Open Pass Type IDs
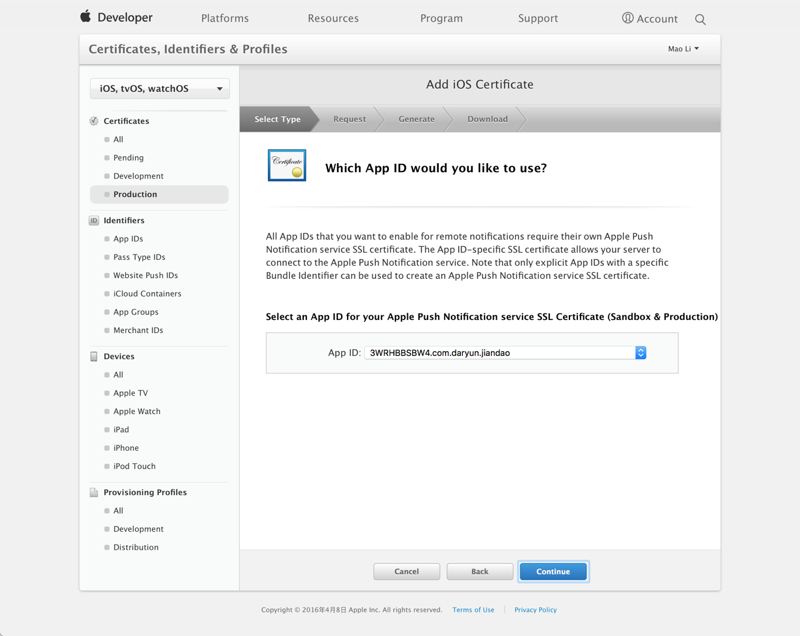Image resolution: width=800 pixels, height=636 pixels. [139, 257]
